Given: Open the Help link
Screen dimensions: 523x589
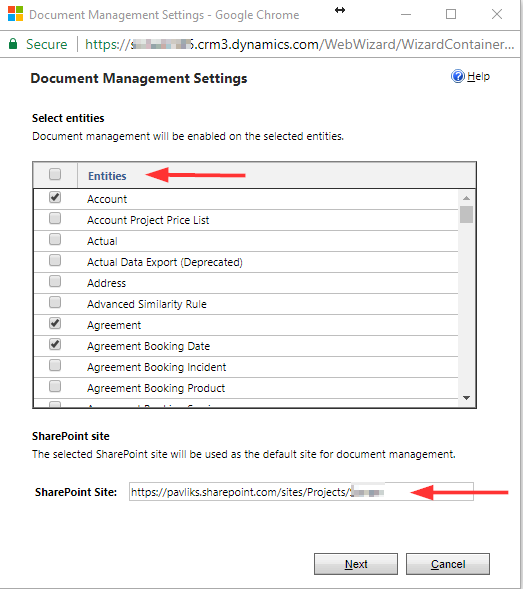Looking at the screenshot, I should click(x=478, y=76).
